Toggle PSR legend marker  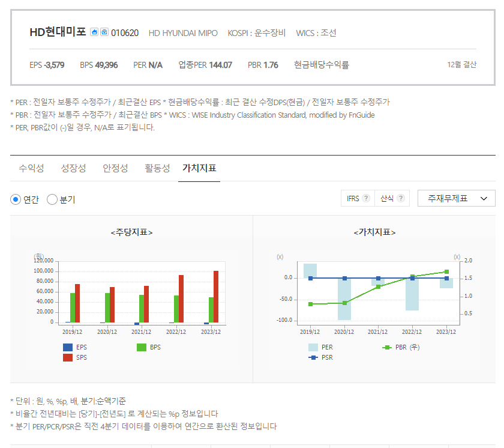click(313, 358)
